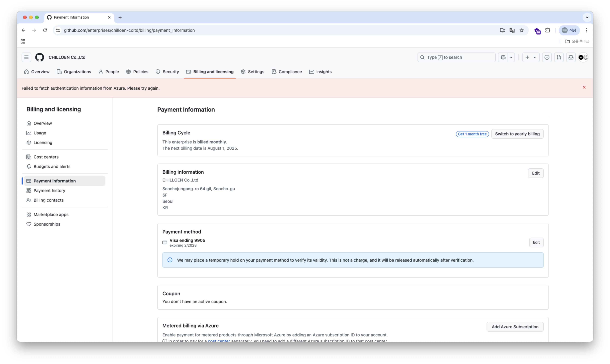Image resolution: width=610 pixels, height=364 pixels.
Task: Dismiss the Azure authentication error banner
Action: tap(584, 87)
